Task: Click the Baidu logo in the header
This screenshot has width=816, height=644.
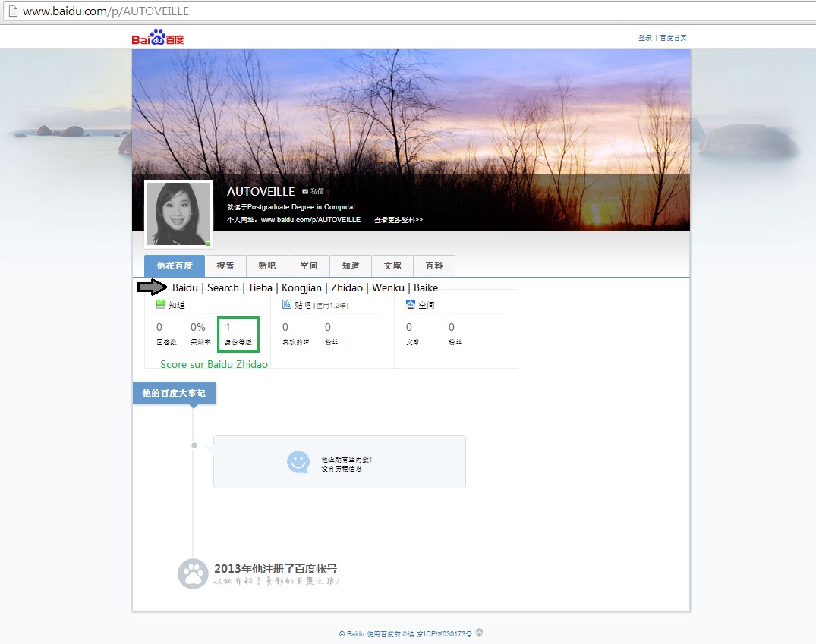Action: pos(158,38)
